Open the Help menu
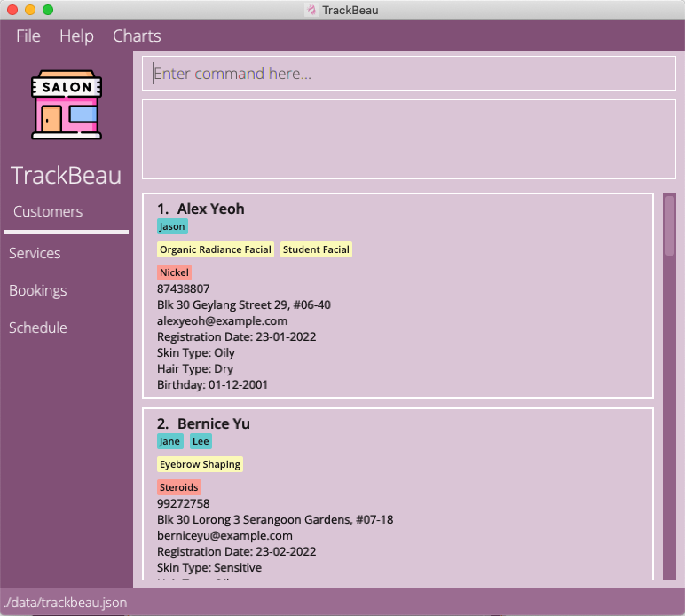Image resolution: width=685 pixels, height=616 pixels. 76,36
